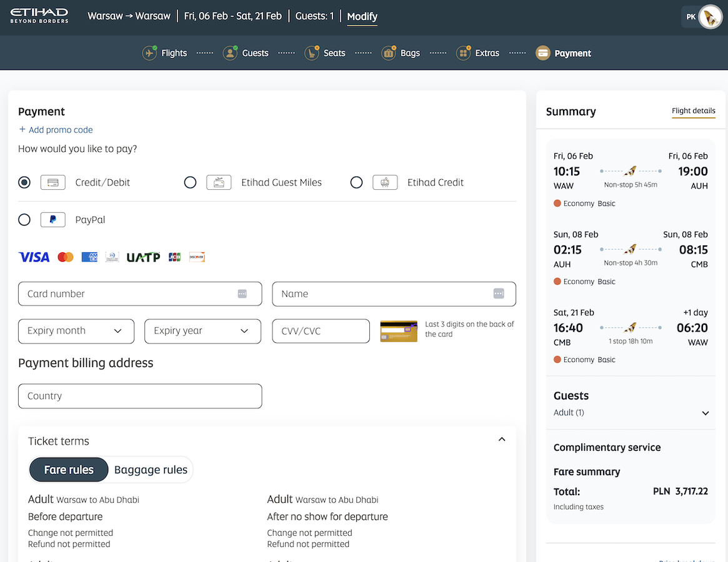
Task: Click plane icon on WAW to AUH flight
Action: coord(630,171)
